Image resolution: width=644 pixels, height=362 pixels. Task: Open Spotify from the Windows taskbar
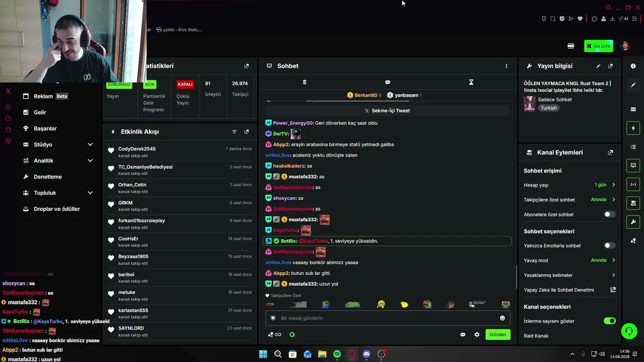coord(337,354)
